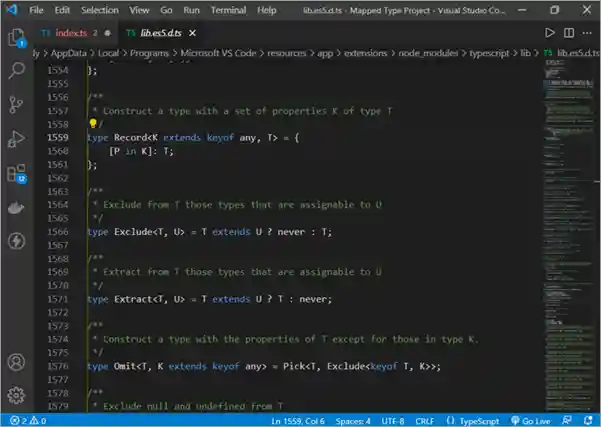601x427 pixels.
Task: Open the Run menu
Action: coord(191,10)
